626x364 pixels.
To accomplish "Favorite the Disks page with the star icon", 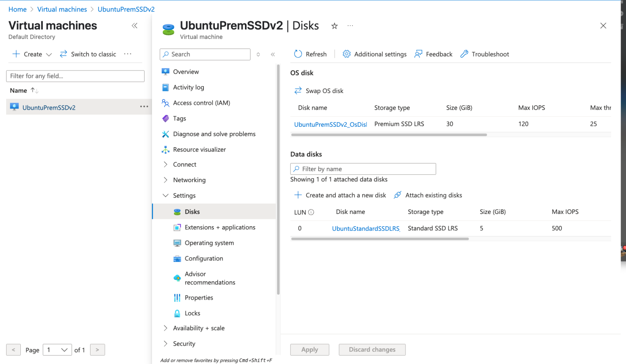I will (x=334, y=26).
